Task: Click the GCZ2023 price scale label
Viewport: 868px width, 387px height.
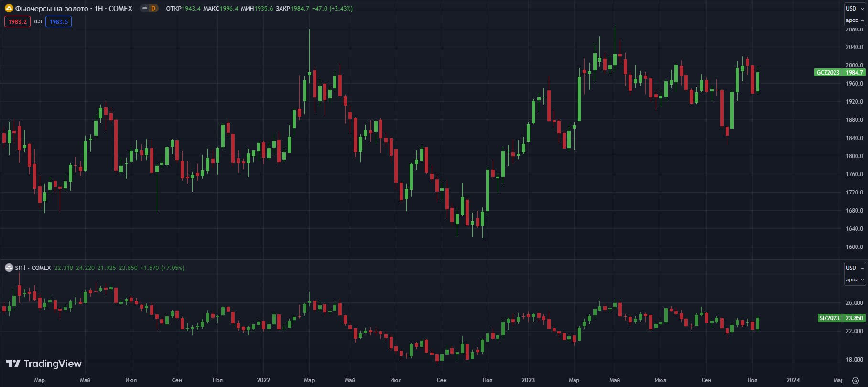Action: point(828,73)
